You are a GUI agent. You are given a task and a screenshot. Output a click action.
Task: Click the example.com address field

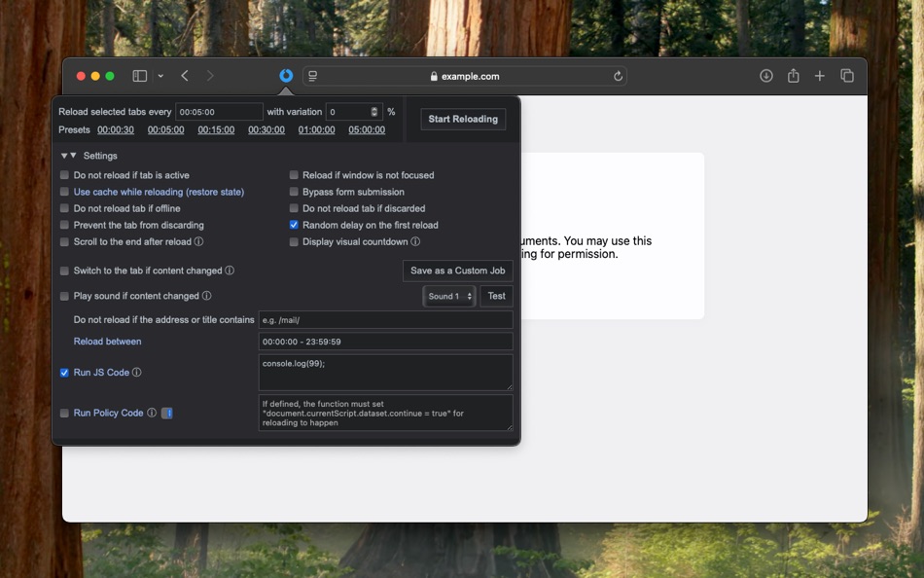click(x=464, y=76)
